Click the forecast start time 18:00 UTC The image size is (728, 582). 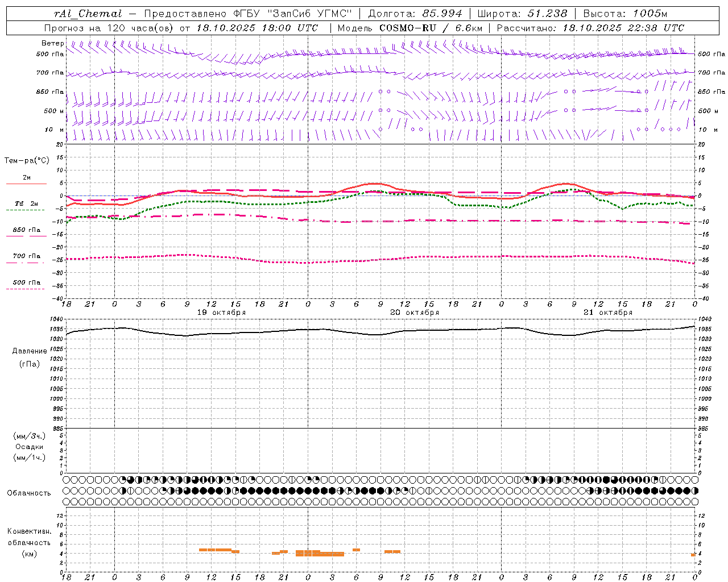(289, 28)
